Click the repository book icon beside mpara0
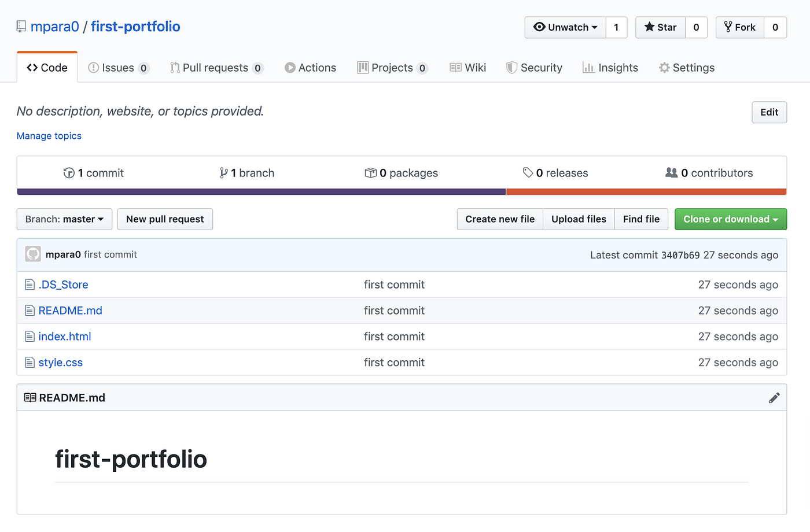Viewport: 810px width, 532px height. [21, 27]
